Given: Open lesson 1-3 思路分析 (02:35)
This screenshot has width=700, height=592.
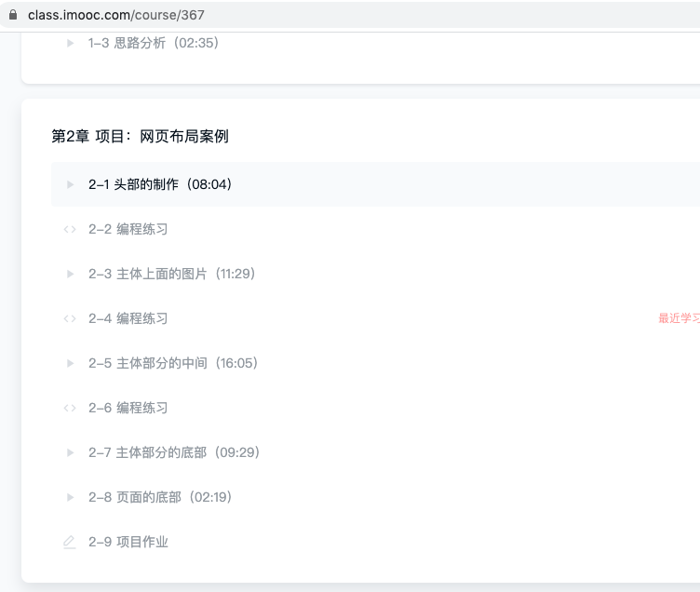Looking at the screenshot, I should tap(153, 43).
